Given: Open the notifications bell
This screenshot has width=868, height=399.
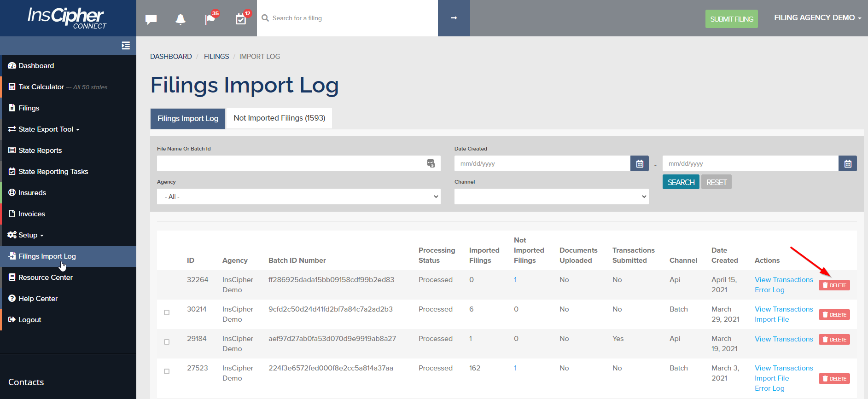Looking at the screenshot, I should coord(181,19).
